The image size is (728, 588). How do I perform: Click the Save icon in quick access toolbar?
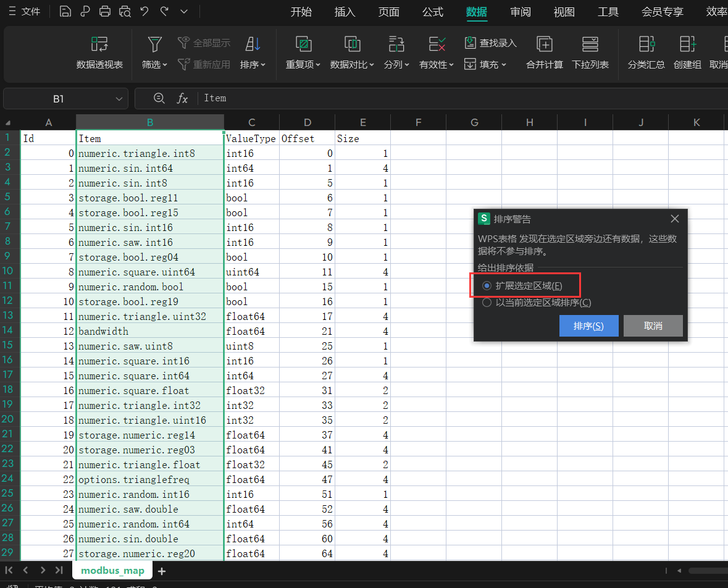click(x=65, y=11)
